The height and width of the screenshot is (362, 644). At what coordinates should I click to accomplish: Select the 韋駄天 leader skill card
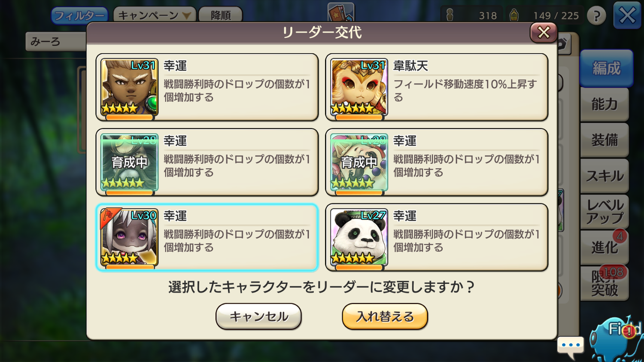click(x=437, y=87)
